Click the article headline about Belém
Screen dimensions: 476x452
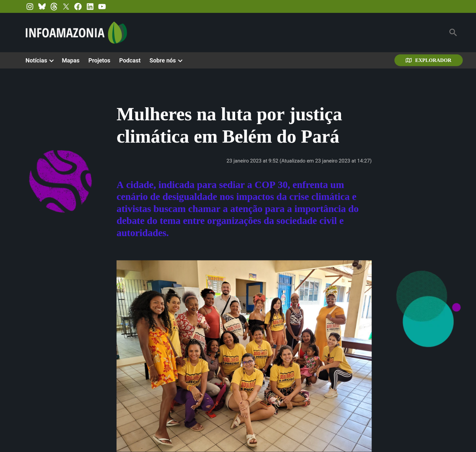[229, 125]
